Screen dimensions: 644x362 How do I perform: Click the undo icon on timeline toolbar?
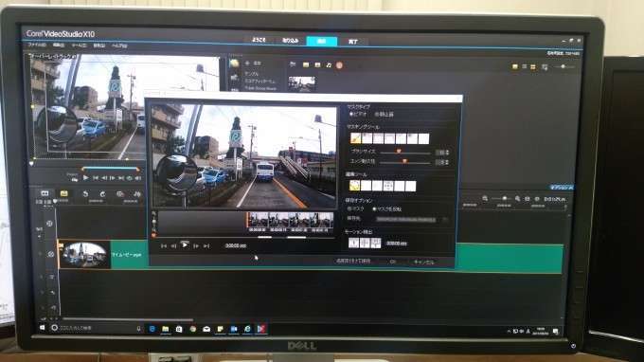(85, 194)
